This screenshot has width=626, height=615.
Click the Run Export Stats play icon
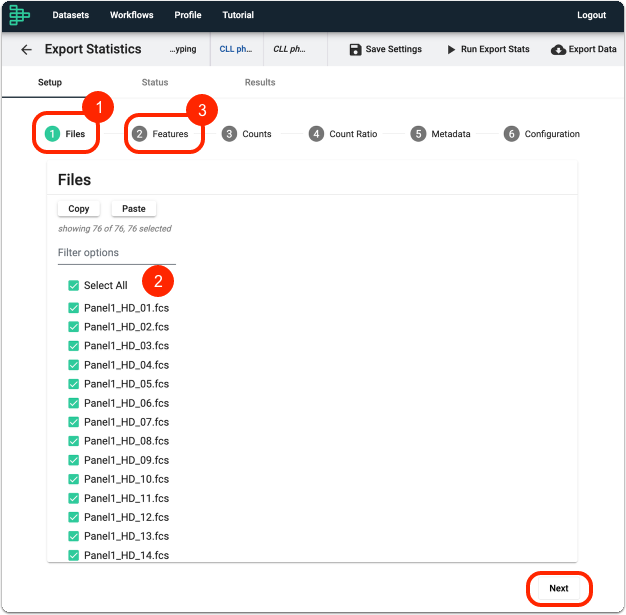[451, 50]
